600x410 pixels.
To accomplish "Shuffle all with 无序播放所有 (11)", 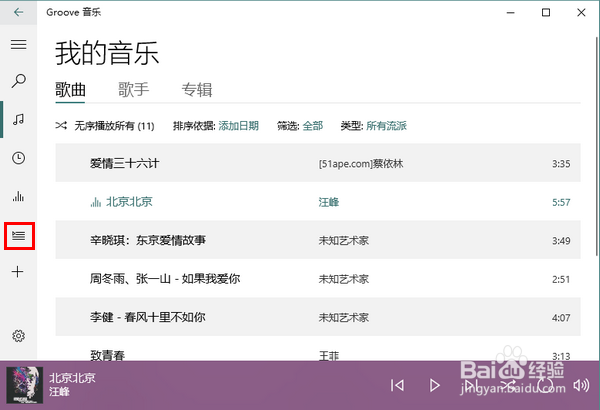I will point(114,126).
